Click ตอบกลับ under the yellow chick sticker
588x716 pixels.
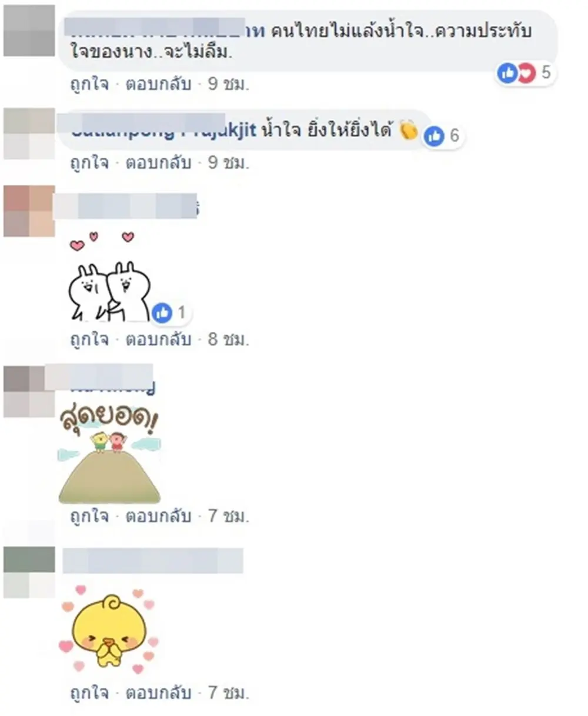[158, 692]
